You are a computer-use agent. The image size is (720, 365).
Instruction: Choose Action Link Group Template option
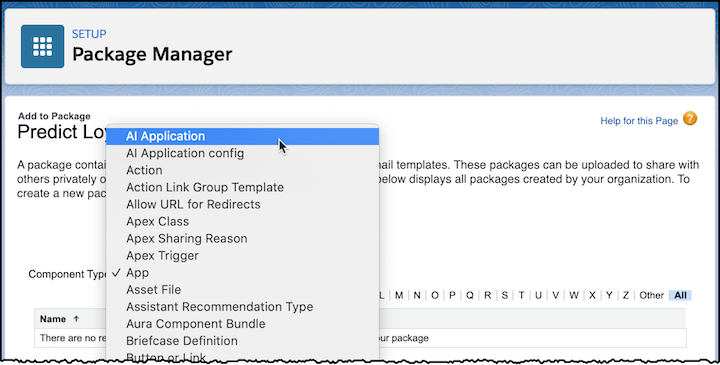(x=242, y=187)
